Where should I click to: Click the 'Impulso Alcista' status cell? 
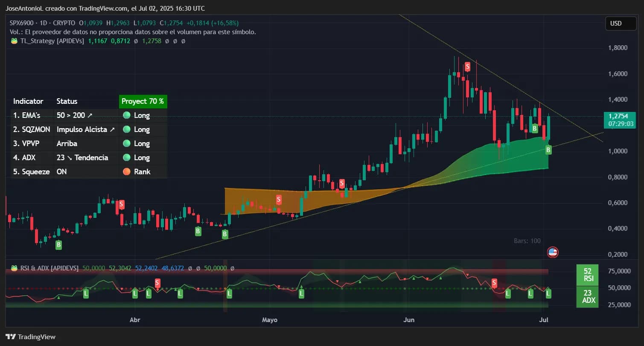85,129
